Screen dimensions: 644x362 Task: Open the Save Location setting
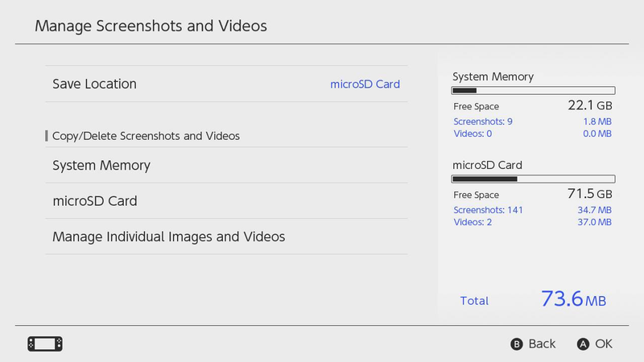226,84
